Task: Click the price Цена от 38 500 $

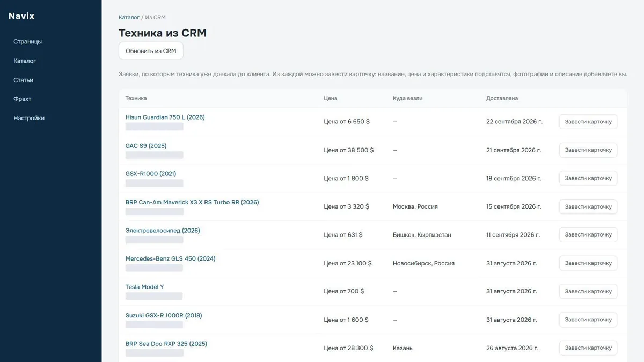Action: [x=349, y=150]
